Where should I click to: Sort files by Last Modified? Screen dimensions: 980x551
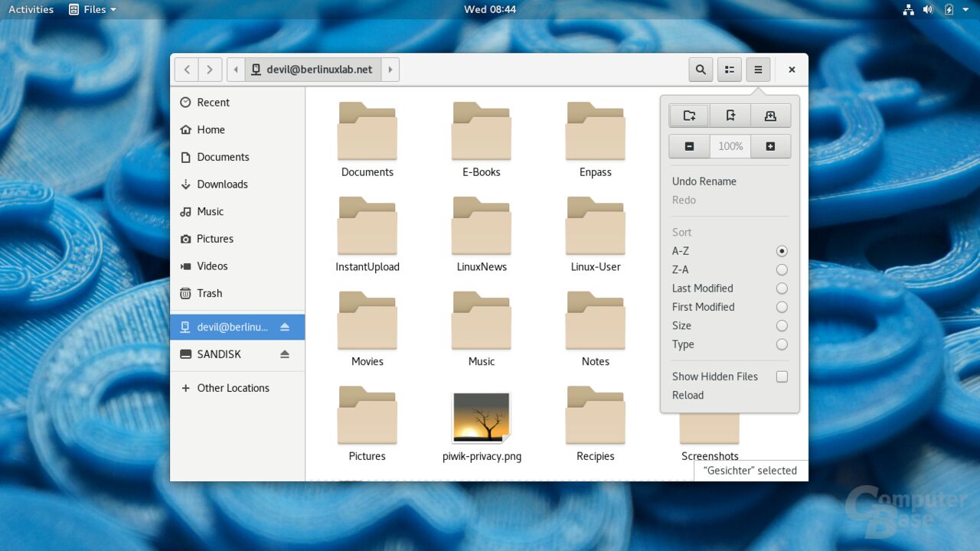coord(730,289)
